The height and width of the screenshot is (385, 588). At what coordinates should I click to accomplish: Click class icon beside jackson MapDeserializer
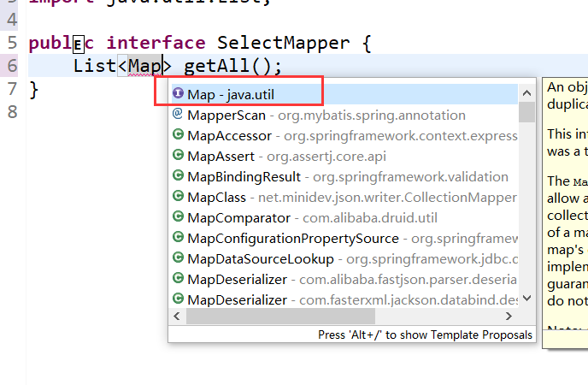(178, 299)
